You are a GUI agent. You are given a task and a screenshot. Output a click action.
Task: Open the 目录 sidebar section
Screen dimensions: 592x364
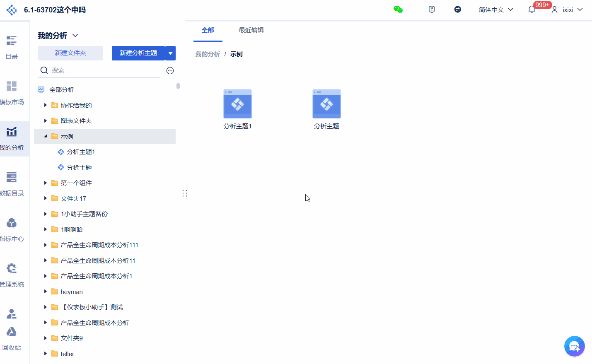[12, 47]
